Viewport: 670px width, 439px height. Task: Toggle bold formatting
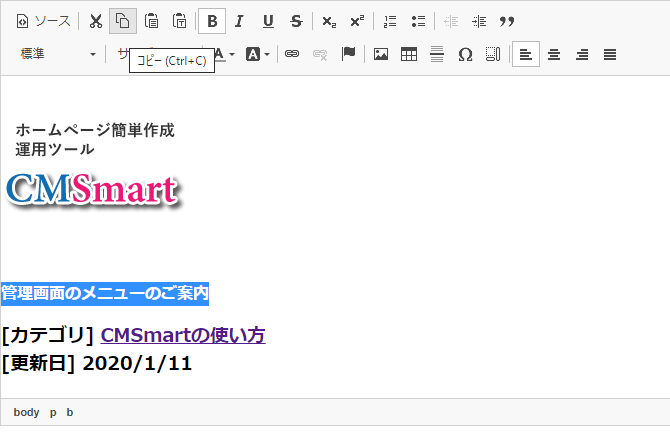(212, 21)
